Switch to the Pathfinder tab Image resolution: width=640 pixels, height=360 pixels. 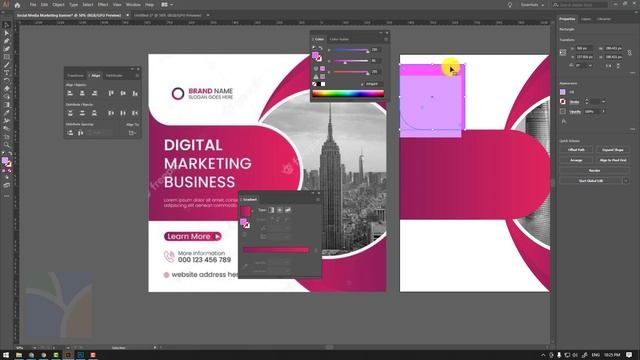point(114,76)
